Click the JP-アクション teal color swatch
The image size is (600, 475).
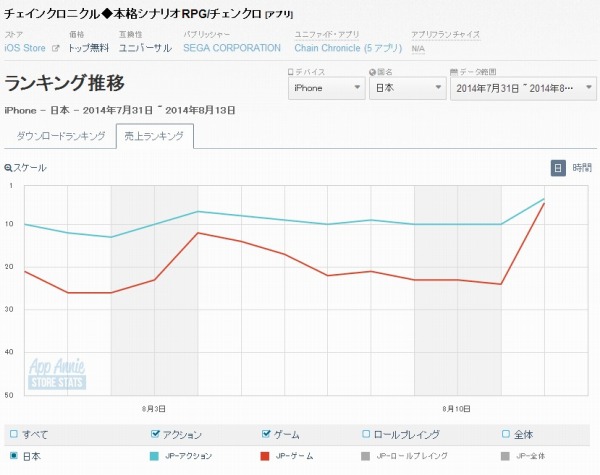coord(154,456)
